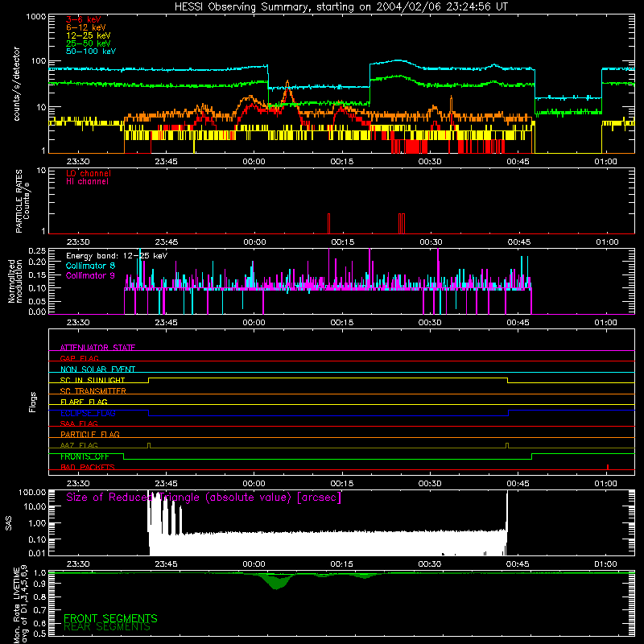Click the ATTENUATOR_STATE flag label
This screenshot has width=644, height=644.
coord(97,348)
